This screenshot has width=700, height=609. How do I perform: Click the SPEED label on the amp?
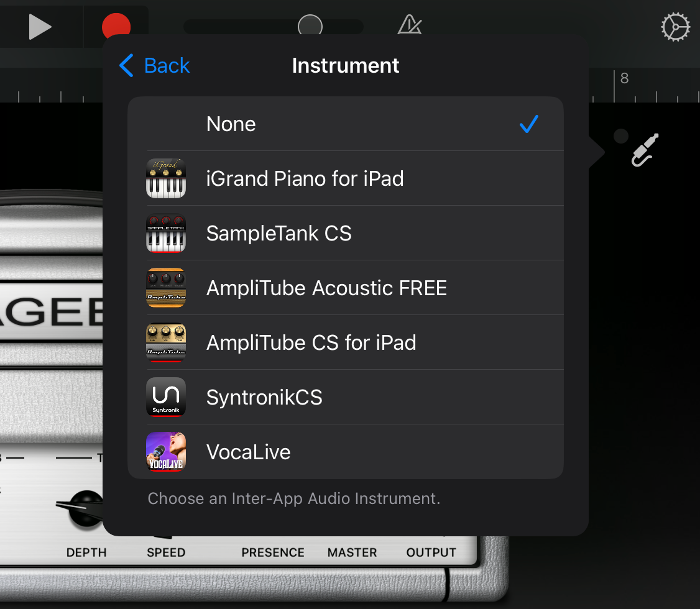(166, 552)
